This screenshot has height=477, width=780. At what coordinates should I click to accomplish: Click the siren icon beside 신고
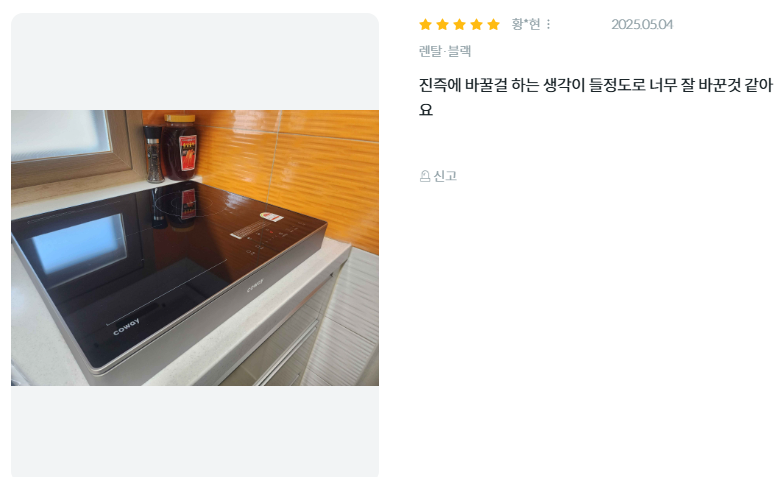point(425,176)
